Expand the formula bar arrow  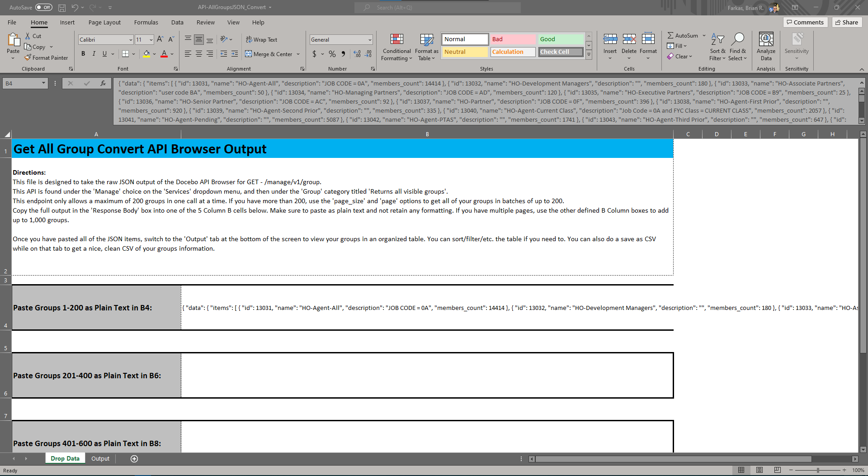[x=862, y=83]
